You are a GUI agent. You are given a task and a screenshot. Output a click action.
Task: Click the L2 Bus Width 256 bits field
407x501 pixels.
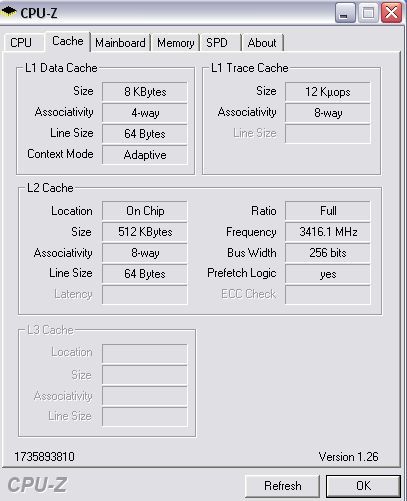pos(328,253)
